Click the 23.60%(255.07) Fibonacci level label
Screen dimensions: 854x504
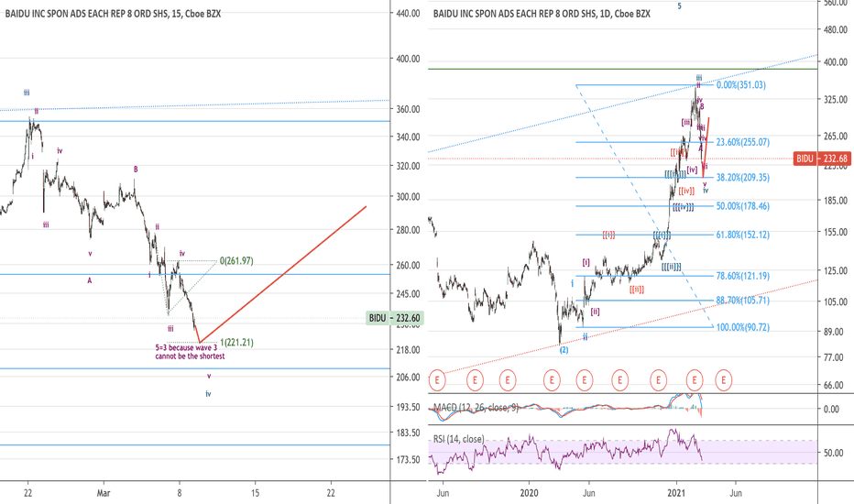[743, 142]
